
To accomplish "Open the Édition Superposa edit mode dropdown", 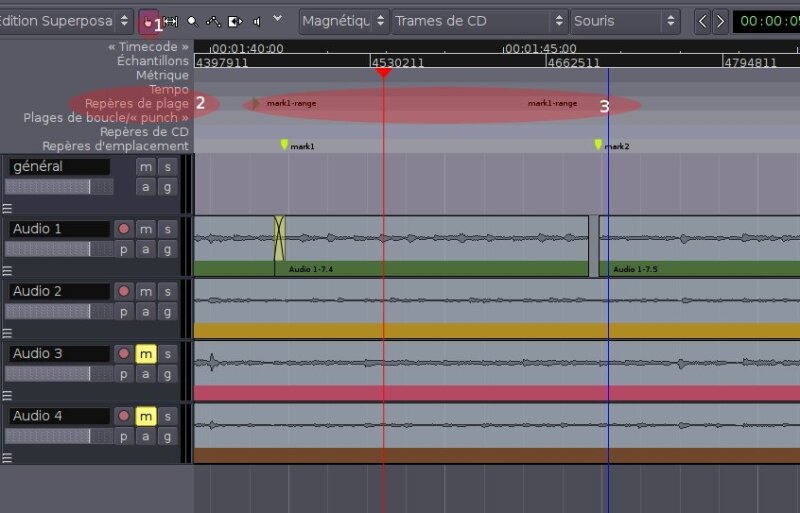I will coord(66,20).
